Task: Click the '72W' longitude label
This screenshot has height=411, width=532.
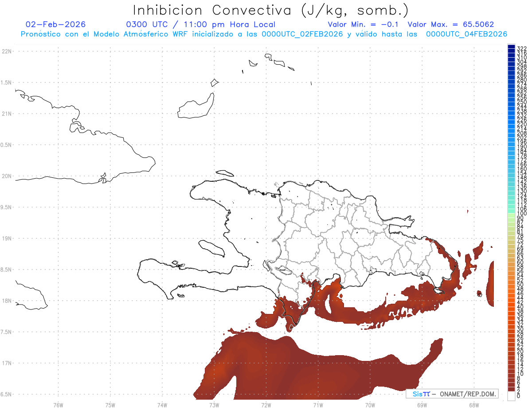Action: [266, 404]
